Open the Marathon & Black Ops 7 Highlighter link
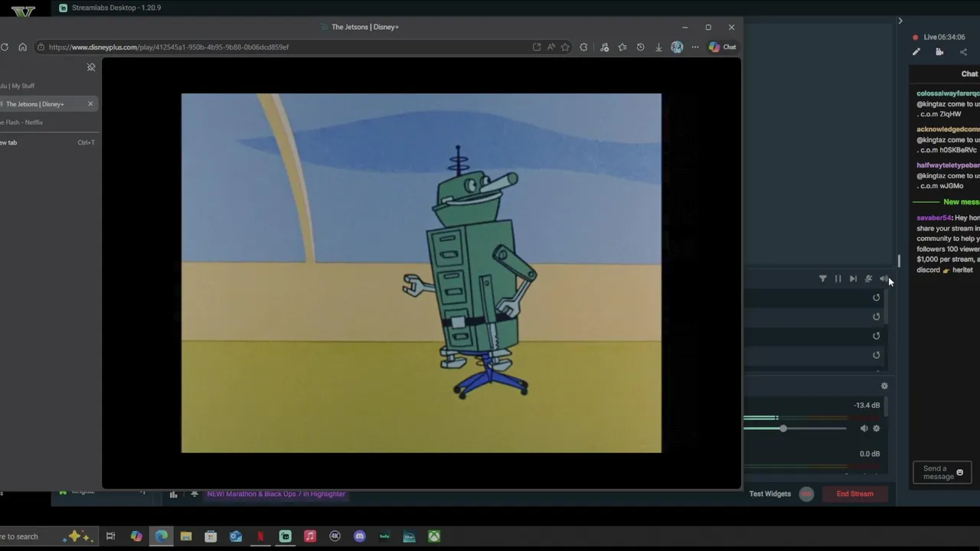Viewport: 980px width, 551px height. click(x=276, y=494)
